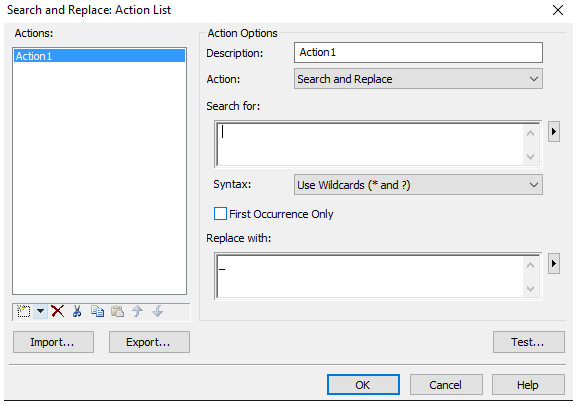
Task: Open the Test... dialog
Action: coord(529,342)
